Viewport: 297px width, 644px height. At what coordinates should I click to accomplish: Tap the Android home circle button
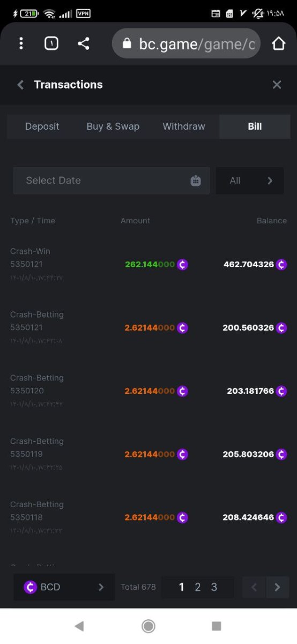coord(148,626)
